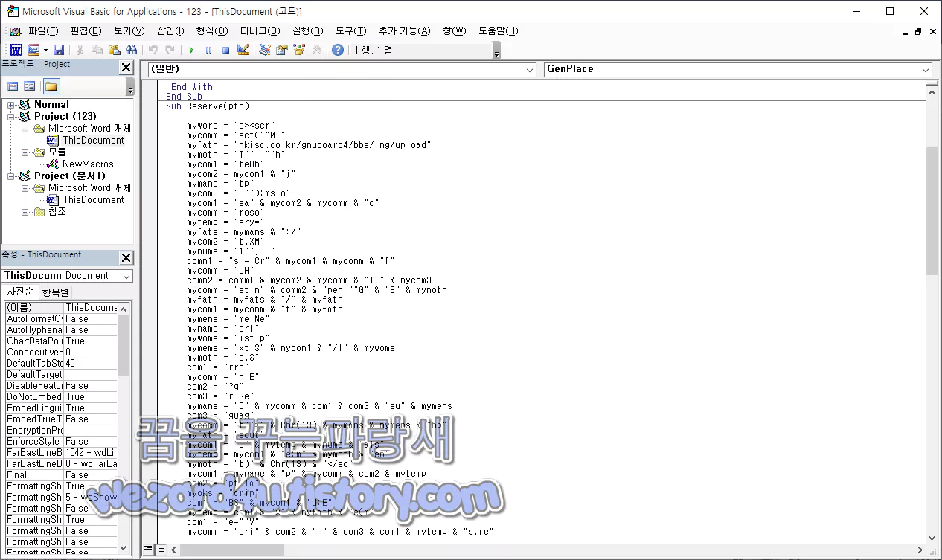
Task: Open the Toolbox wrench icon
Action: (316, 50)
